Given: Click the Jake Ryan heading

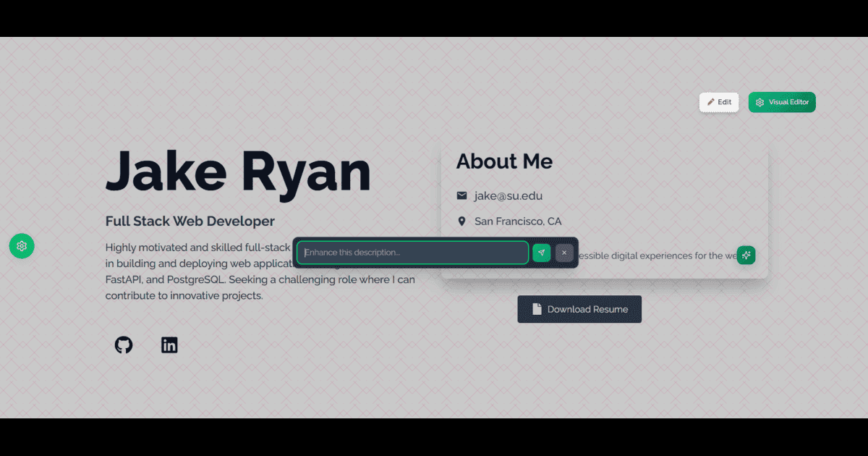Looking at the screenshot, I should pyautogui.click(x=239, y=172).
